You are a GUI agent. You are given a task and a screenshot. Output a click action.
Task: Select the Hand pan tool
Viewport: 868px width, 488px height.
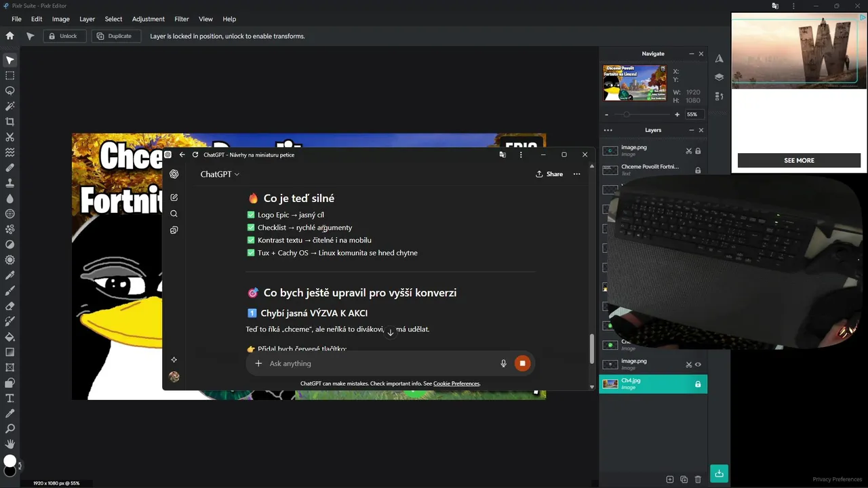click(10, 444)
